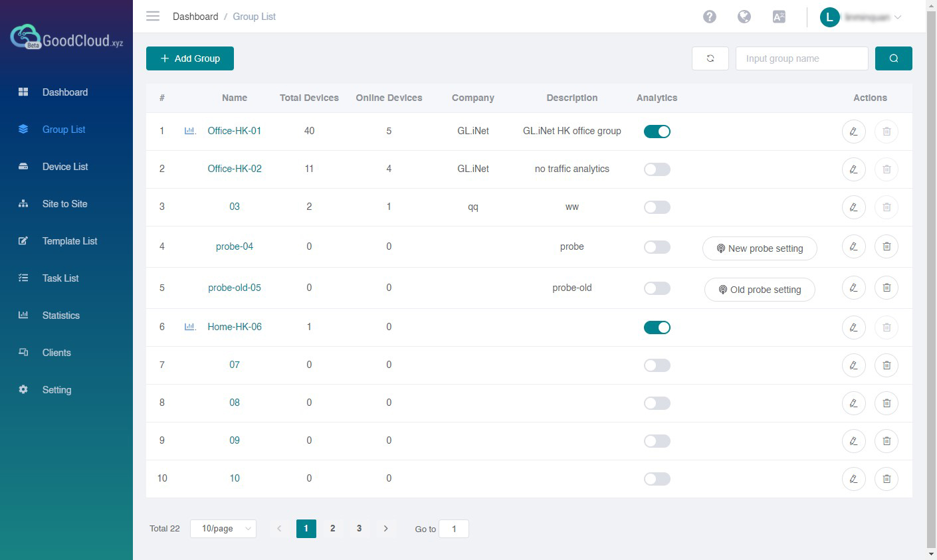Open the language translation icon
This screenshot has width=937, height=560.
click(x=779, y=17)
